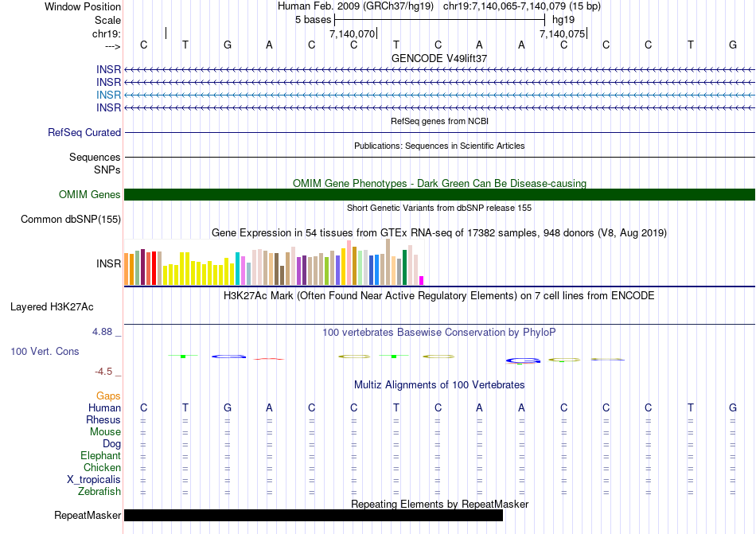The image size is (756, 534).
Task: Select the Zebrafish species alignment row label
Action: (99, 492)
